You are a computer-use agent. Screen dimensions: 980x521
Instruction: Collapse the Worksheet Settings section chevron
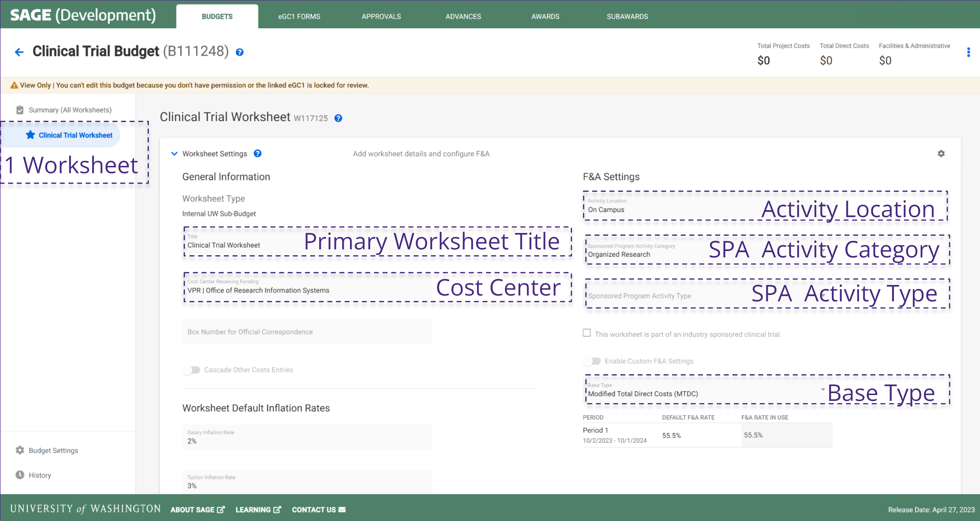click(174, 154)
